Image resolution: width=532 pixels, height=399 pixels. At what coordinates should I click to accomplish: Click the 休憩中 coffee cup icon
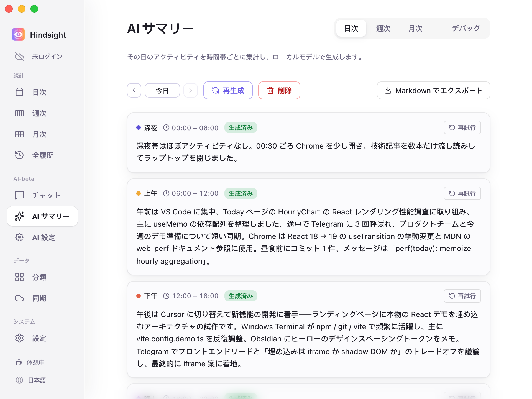point(19,362)
